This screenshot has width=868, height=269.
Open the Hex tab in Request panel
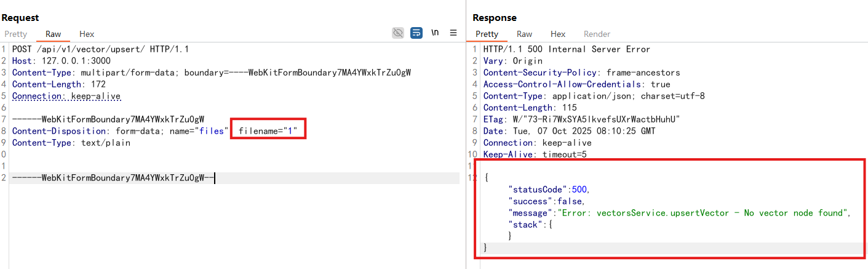[87, 34]
